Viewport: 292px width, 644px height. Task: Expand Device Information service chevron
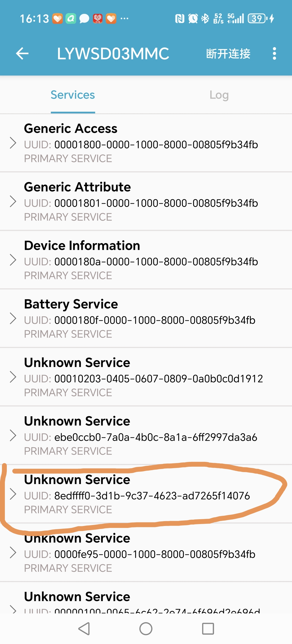click(x=13, y=260)
